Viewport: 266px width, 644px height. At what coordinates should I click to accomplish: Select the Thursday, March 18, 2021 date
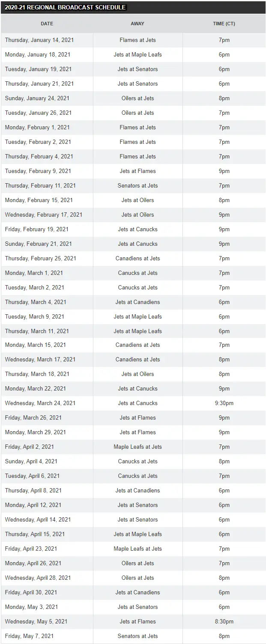[x=37, y=374]
